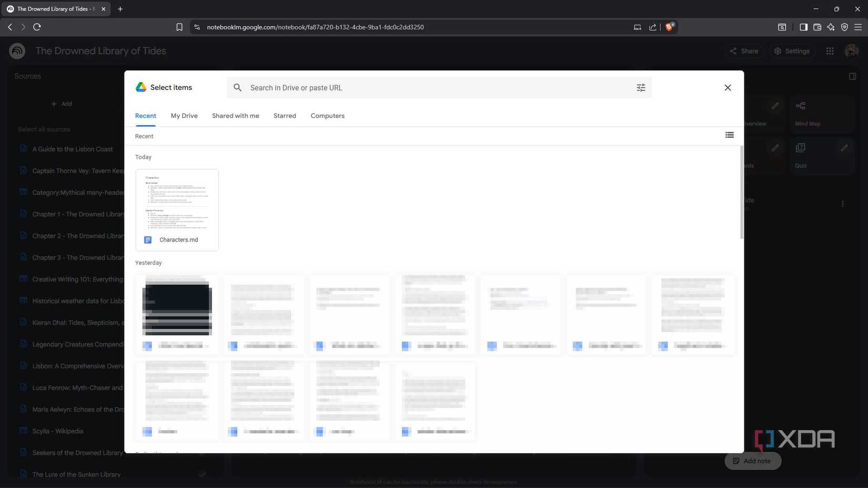Viewport: 868px width, 488px height.
Task: Edit the Quiz using its pencil icon
Action: tap(844, 148)
